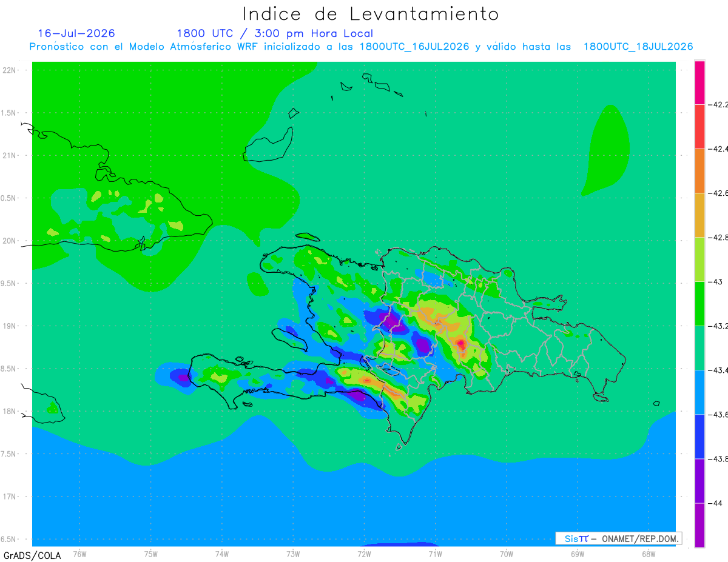Click the '1800UTC_18JUL2026' valid-until time
This screenshot has height=562, width=728.
point(638,47)
